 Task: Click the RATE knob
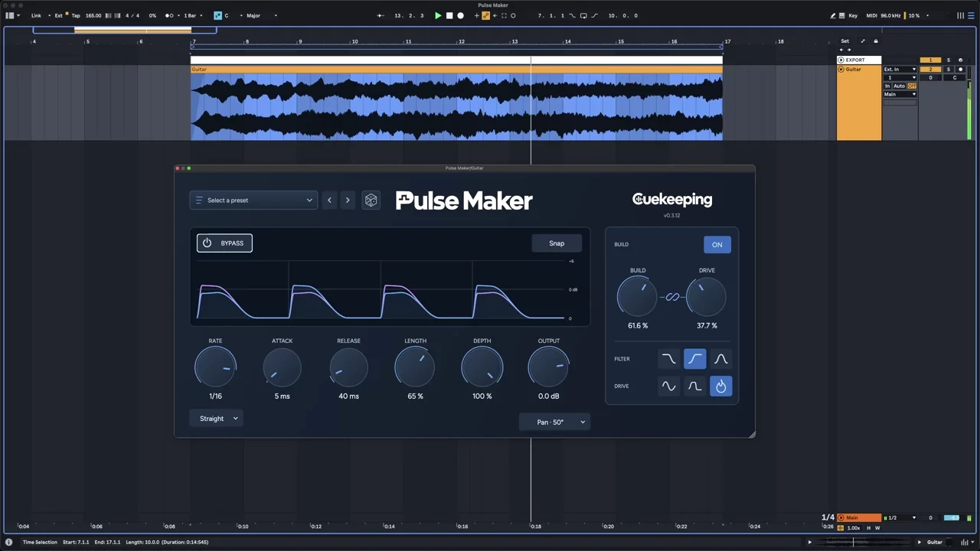pyautogui.click(x=215, y=367)
